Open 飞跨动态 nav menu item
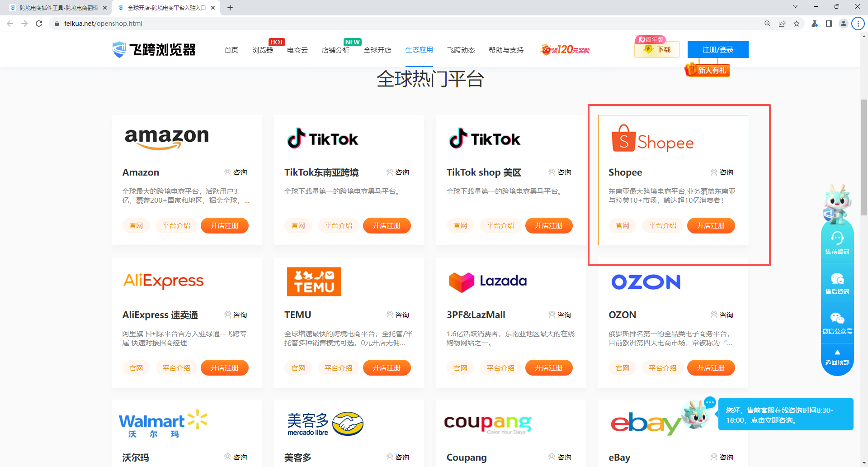 pyautogui.click(x=461, y=50)
